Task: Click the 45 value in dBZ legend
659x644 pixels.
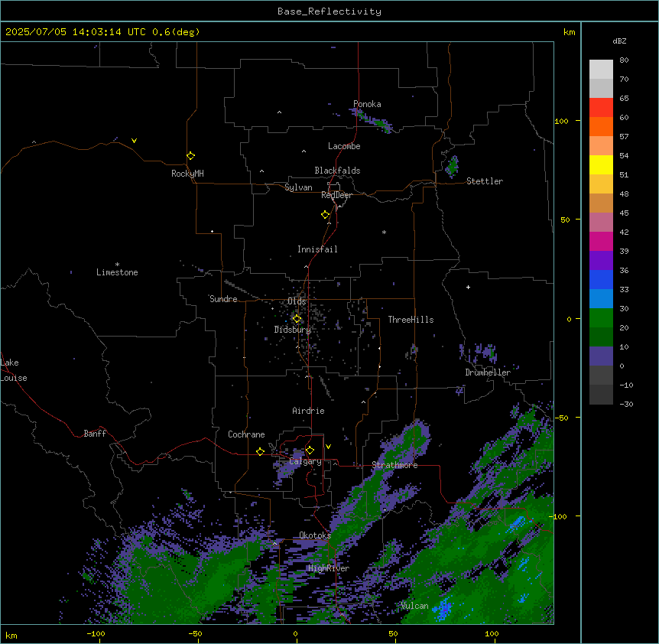Action: [x=624, y=213]
